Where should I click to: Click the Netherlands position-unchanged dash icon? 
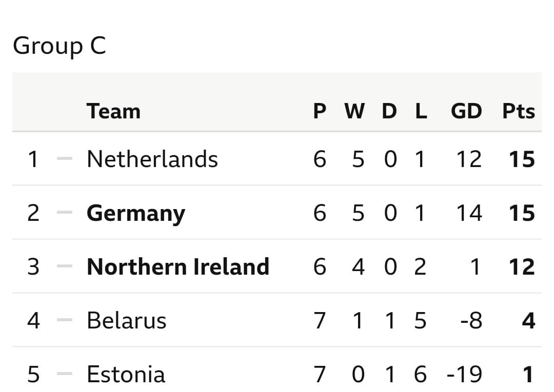[65, 159]
